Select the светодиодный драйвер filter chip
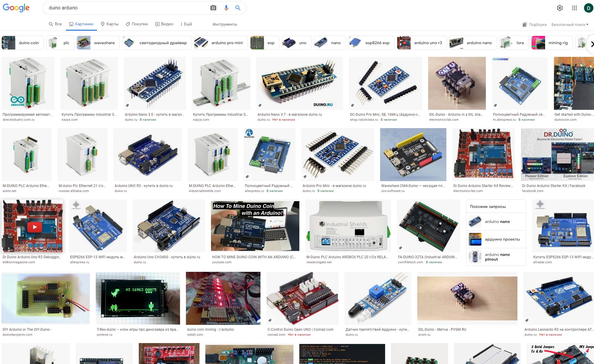Screen dimensions: 594x364 point(157,43)
